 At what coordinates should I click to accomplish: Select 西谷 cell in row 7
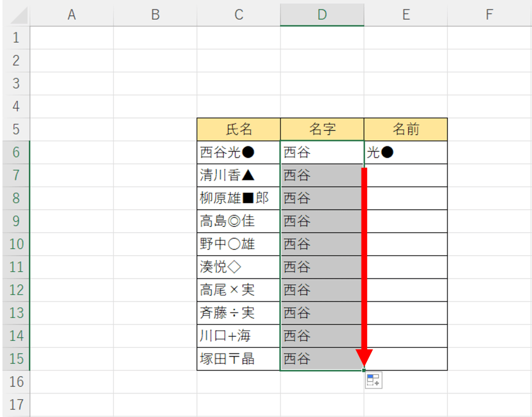[x=322, y=175]
